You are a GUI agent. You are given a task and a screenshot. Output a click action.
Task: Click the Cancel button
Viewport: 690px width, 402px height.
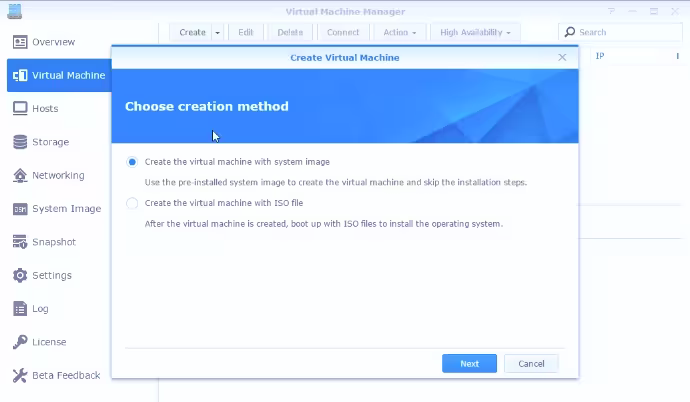click(x=531, y=364)
